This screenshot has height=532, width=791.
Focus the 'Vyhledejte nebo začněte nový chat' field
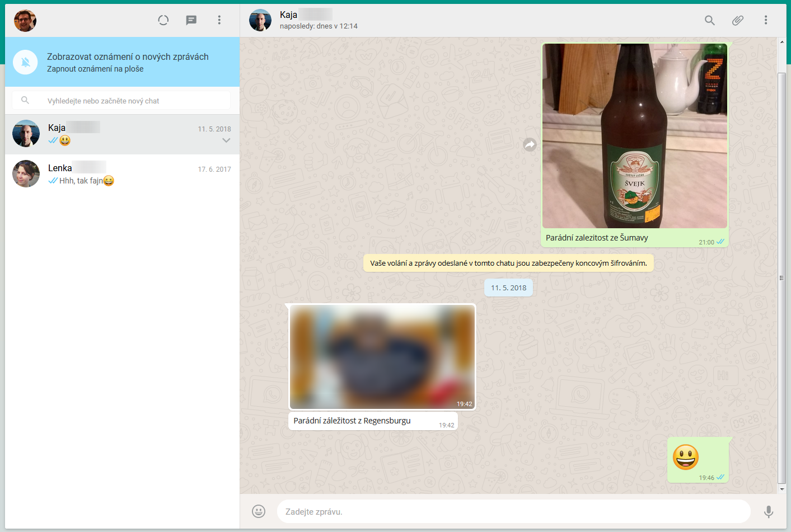[121, 101]
